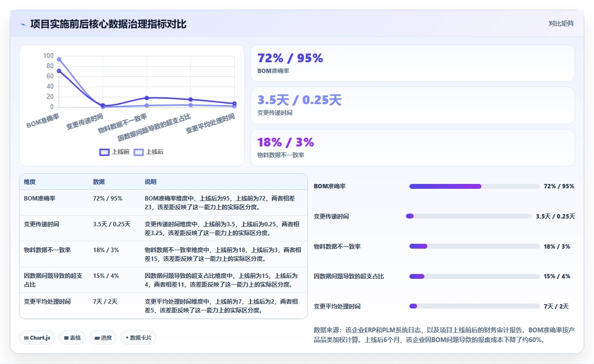The width and height of the screenshot is (594, 364).
Task: Click the 7天 / 2天 value beside progress bar
Action: (x=556, y=307)
